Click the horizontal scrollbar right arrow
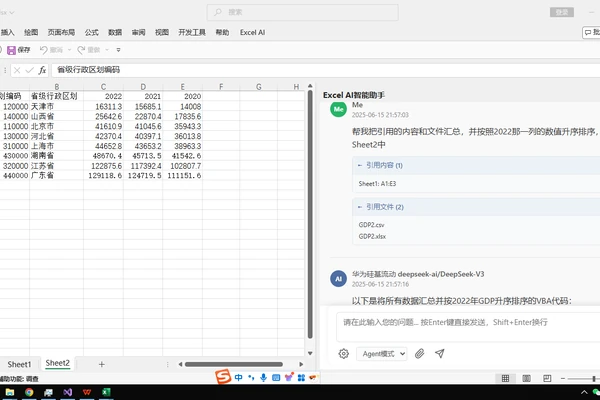Viewport: 600px width, 400px height. tap(301, 364)
